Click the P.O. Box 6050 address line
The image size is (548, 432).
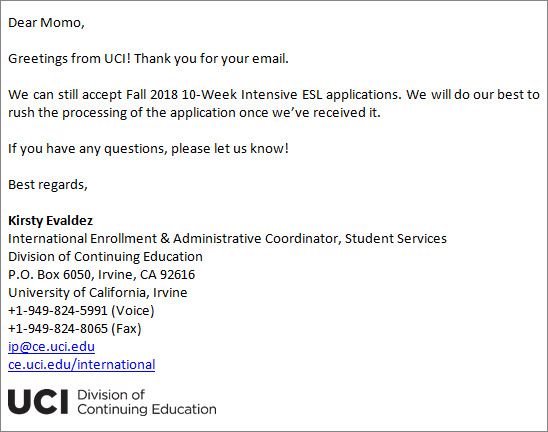(101, 275)
